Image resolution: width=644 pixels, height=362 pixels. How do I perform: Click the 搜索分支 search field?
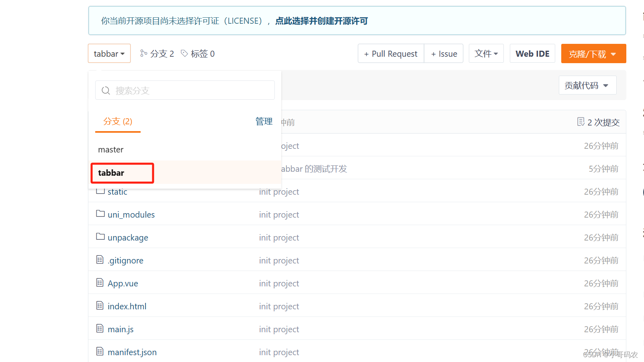(185, 90)
